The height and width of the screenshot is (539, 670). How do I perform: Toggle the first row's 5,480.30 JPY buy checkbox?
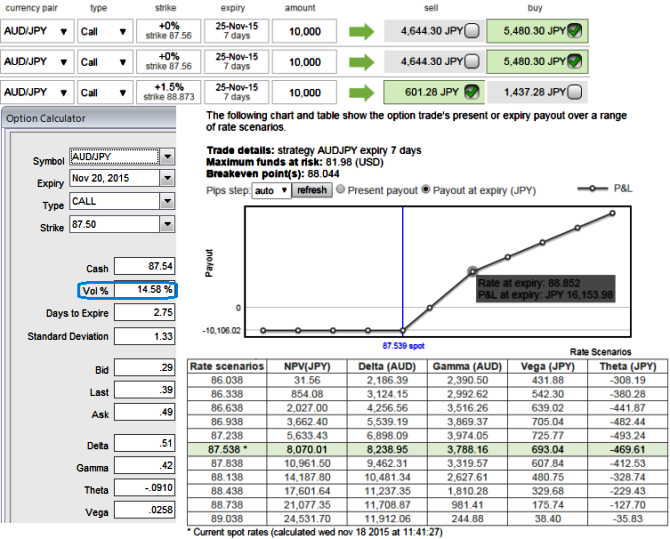574,31
